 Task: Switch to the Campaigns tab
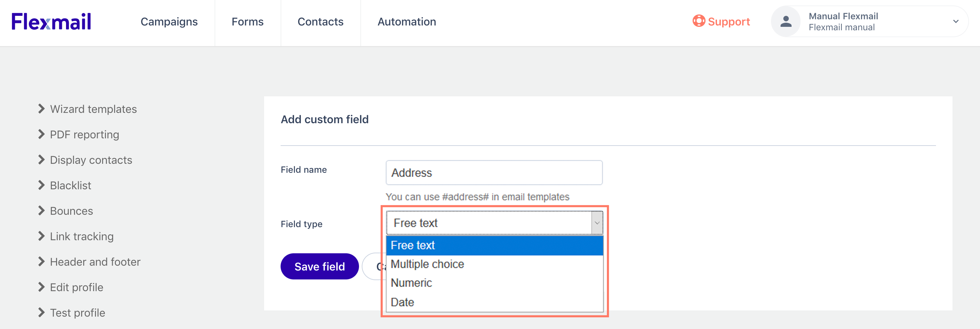169,22
